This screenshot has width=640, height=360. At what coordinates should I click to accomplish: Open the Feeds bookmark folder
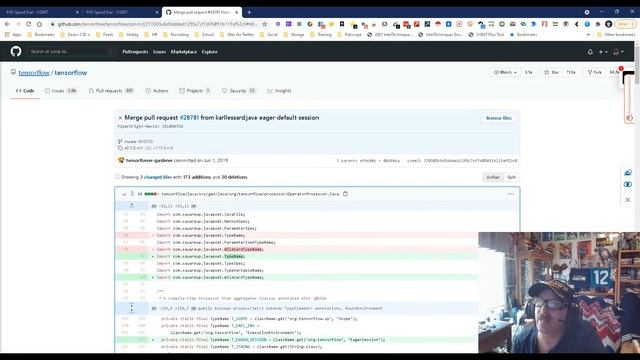point(104,35)
